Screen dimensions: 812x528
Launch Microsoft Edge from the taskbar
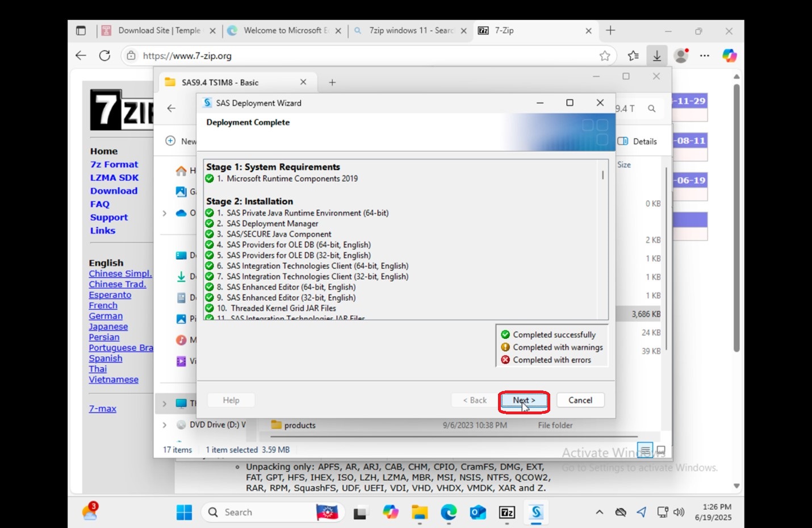pos(449,512)
